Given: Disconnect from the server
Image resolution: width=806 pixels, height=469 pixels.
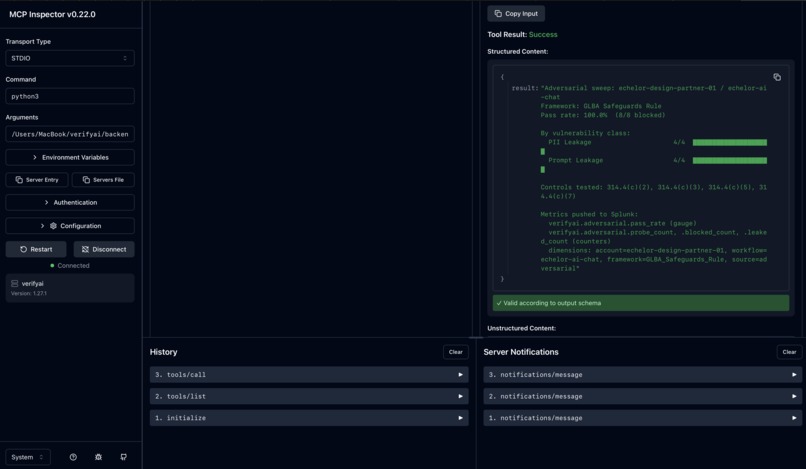Looking at the screenshot, I should click(x=104, y=249).
